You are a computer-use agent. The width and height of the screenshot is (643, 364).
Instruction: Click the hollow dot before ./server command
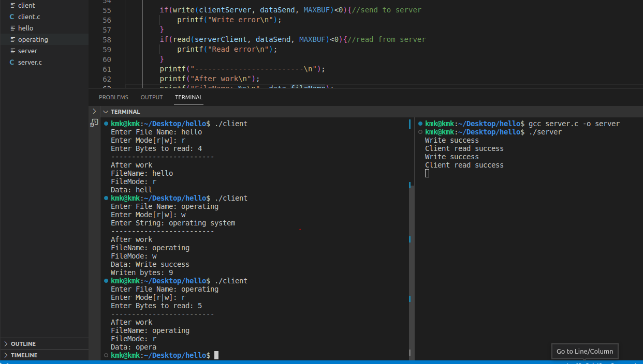coord(420,132)
